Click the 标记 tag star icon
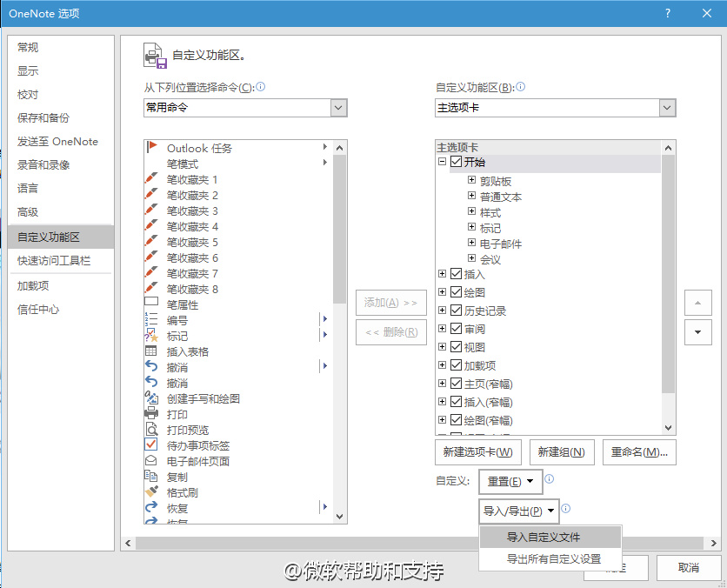The image size is (727, 588). tap(151, 335)
